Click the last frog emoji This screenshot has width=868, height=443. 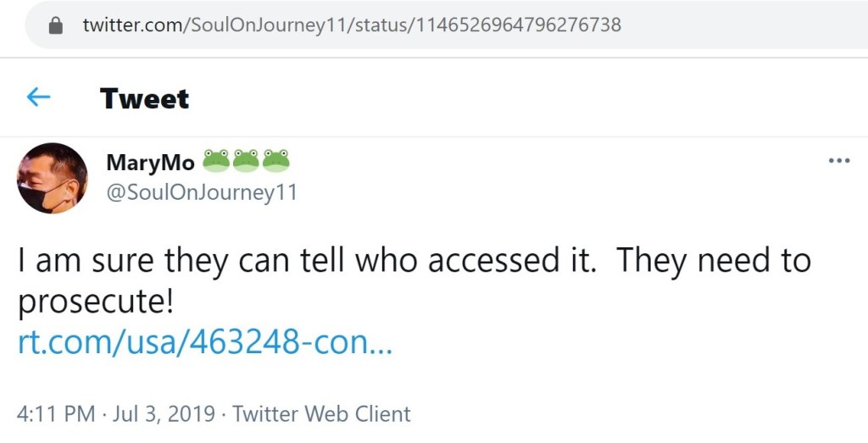pyautogui.click(x=275, y=160)
